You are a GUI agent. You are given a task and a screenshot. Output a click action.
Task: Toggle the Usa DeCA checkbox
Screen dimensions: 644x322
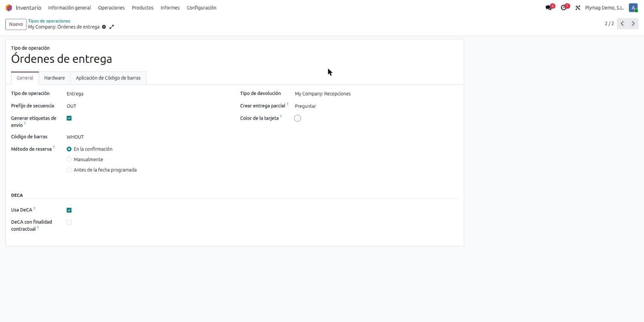pos(69,210)
